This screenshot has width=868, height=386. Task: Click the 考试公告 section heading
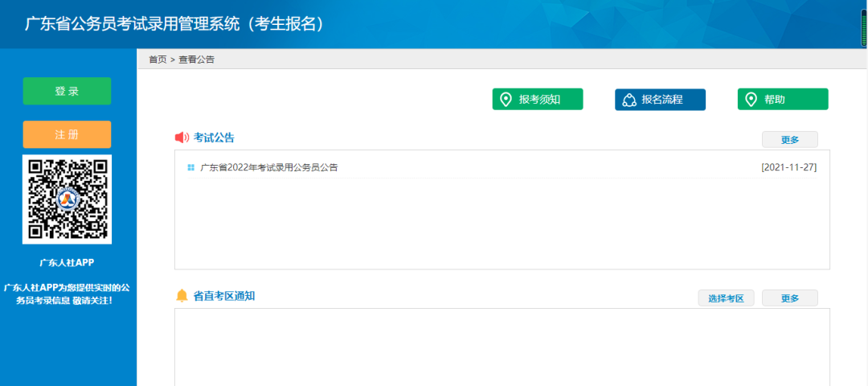(214, 138)
